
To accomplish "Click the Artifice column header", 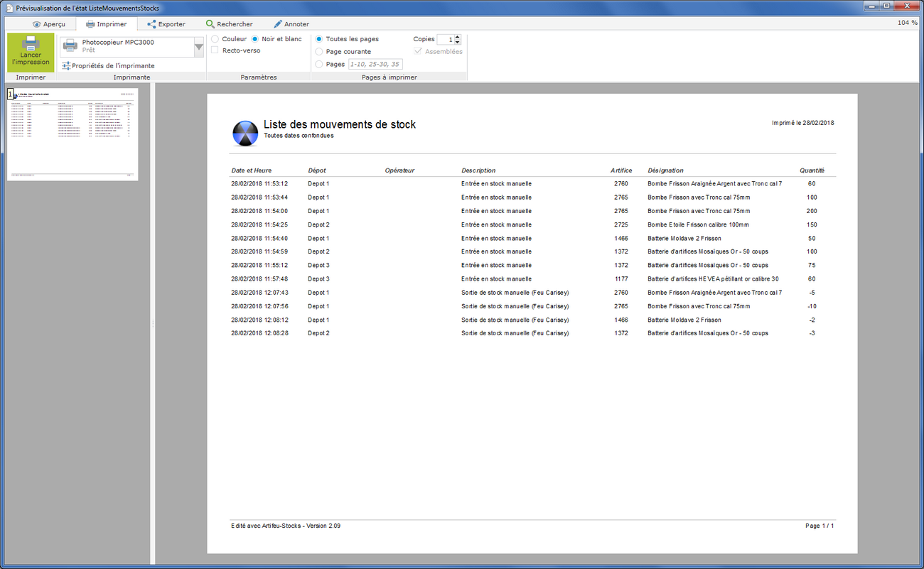I will point(621,170).
